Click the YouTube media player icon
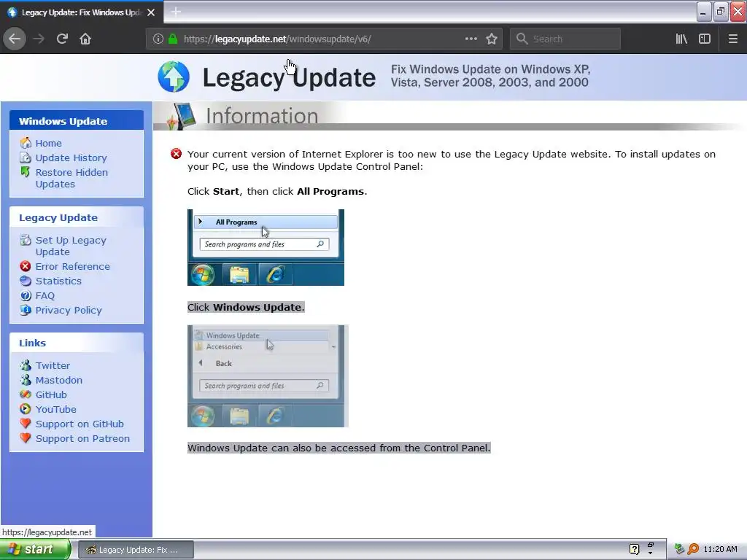This screenshot has width=747, height=560. pyautogui.click(x=26, y=409)
